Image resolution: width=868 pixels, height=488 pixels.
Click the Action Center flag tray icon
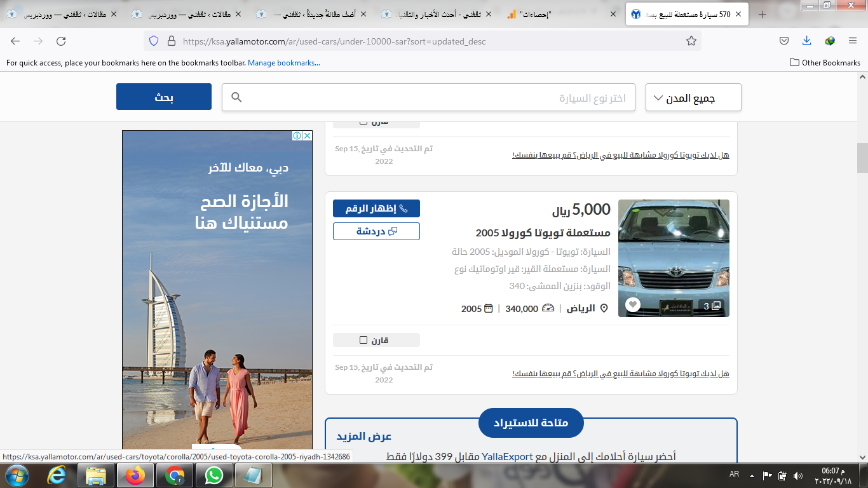point(767,475)
